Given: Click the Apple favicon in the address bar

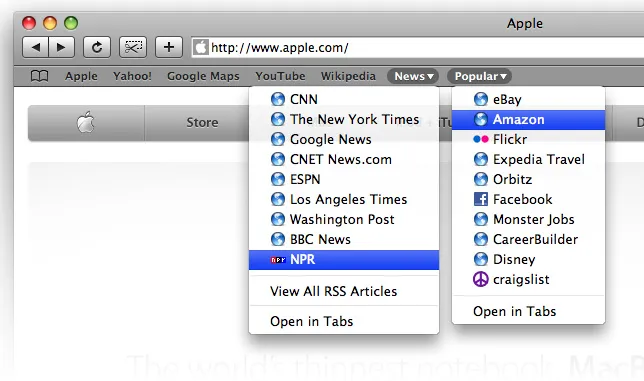Looking at the screenshot, I should tap(201, 47).
